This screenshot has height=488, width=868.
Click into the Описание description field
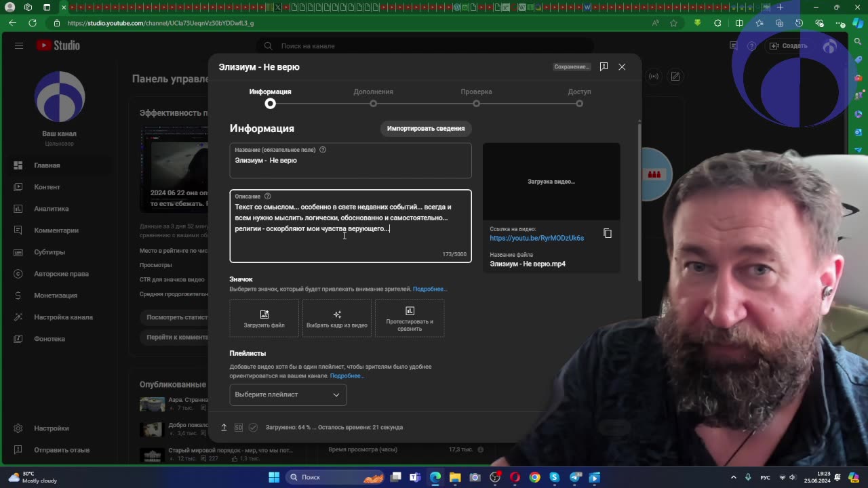351,226
